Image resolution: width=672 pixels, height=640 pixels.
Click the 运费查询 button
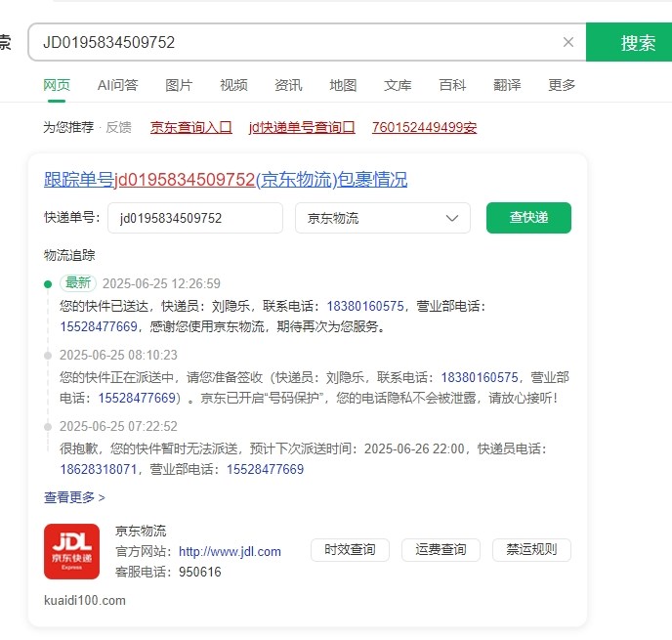pos(441,549)
